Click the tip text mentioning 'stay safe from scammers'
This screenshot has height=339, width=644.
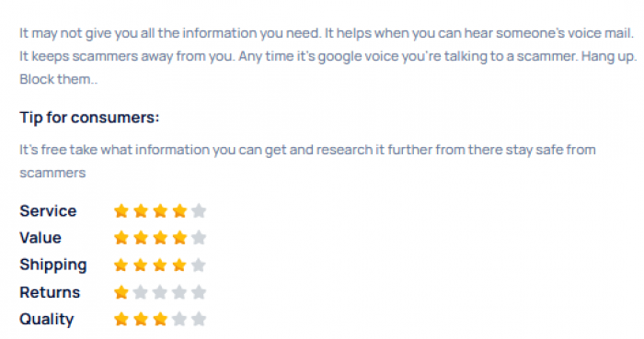pyautogui.click(x=307, y=161)
